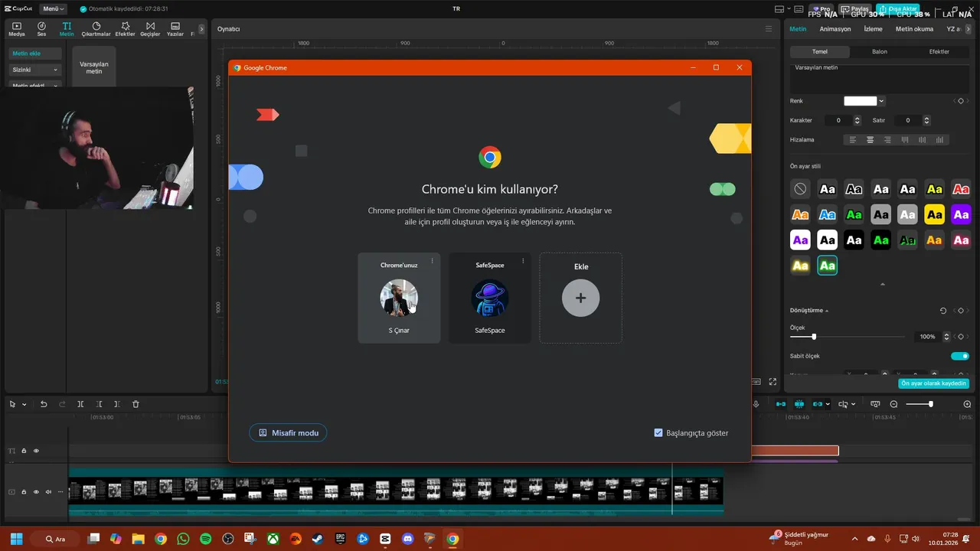980x551 pixels.
Task: Reset the Dönüştürme transform settings
Action: [943, 311]
